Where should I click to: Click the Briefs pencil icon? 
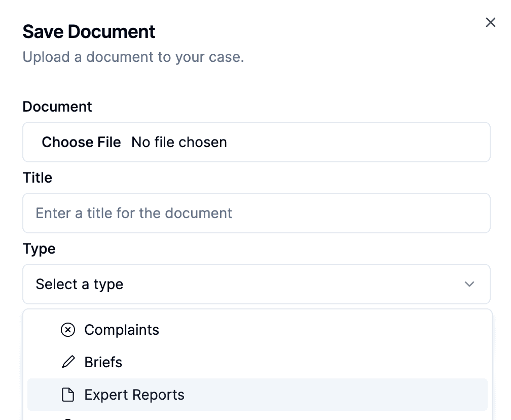pos(68,362)
